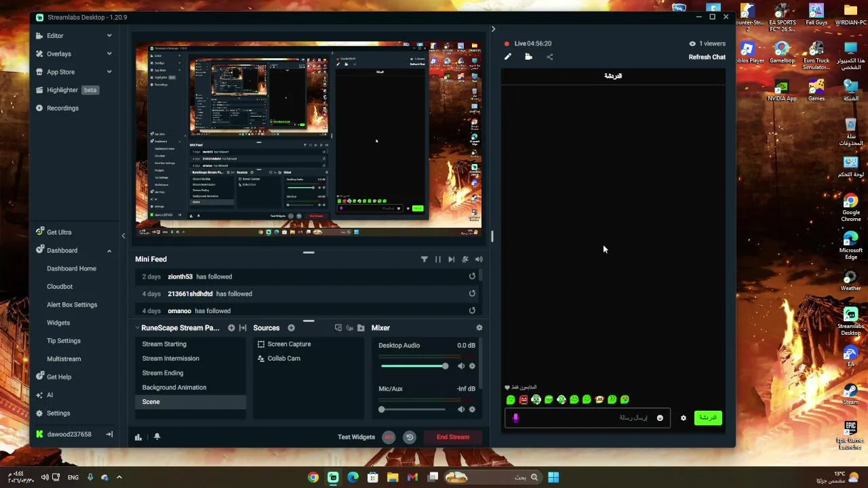Open Mixer advanced audio settings gear
The image size is (868, 488).
tap(479, 327)
